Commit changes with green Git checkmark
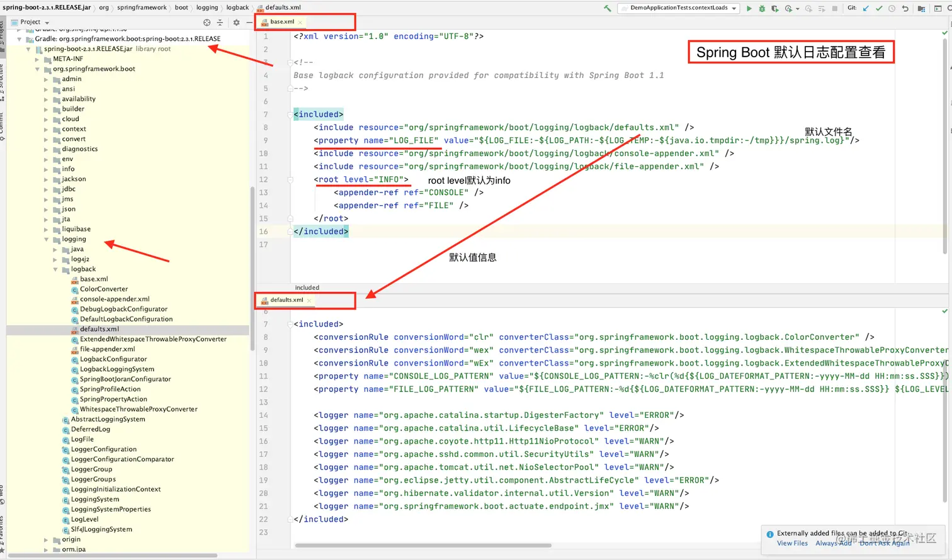The width and height of the screenshot is (952, 560). click(x=879, y=8)
